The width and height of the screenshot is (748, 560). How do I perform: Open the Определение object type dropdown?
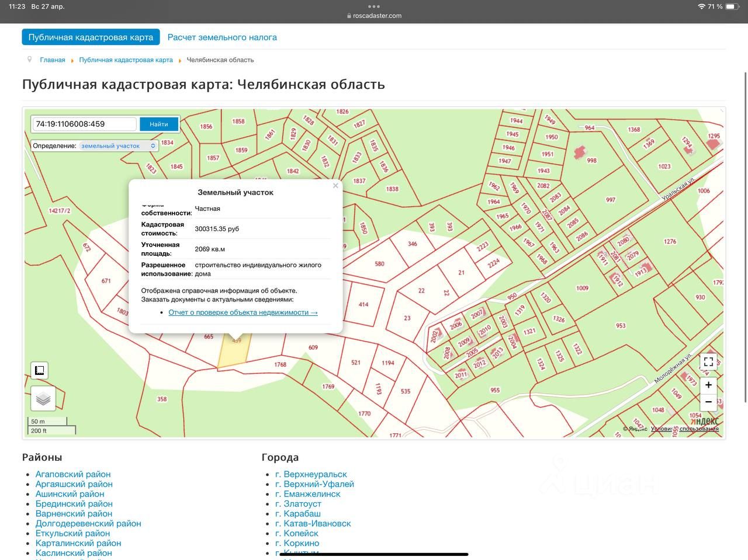click(118, 146)
